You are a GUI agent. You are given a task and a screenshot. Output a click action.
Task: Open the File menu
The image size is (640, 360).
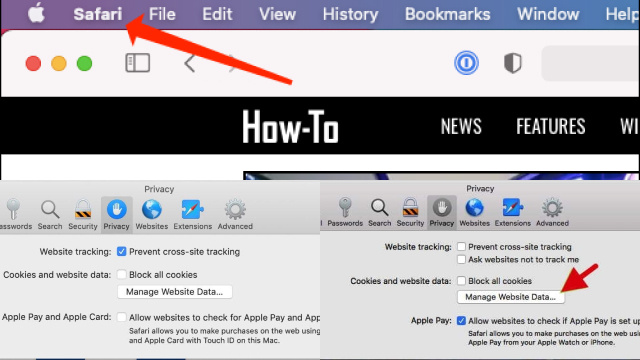162,14
